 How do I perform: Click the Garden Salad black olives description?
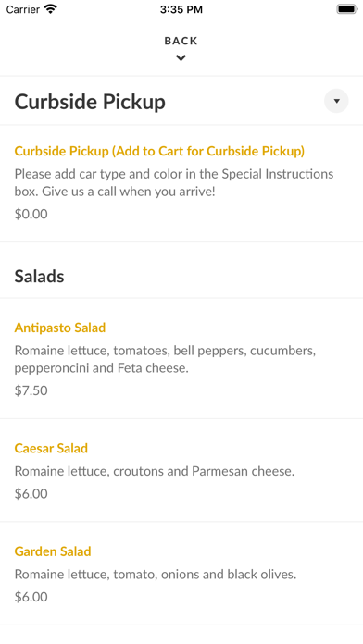tap(156, 575)
